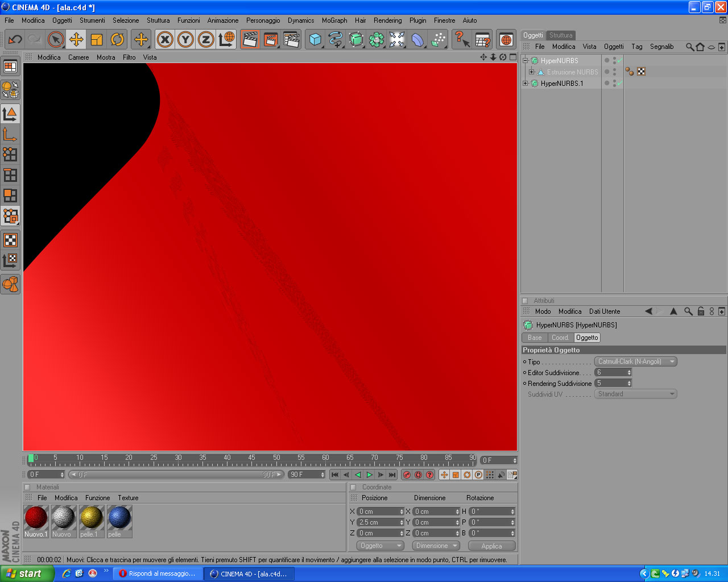Click the Undo arrow icon

click(15, 39)
